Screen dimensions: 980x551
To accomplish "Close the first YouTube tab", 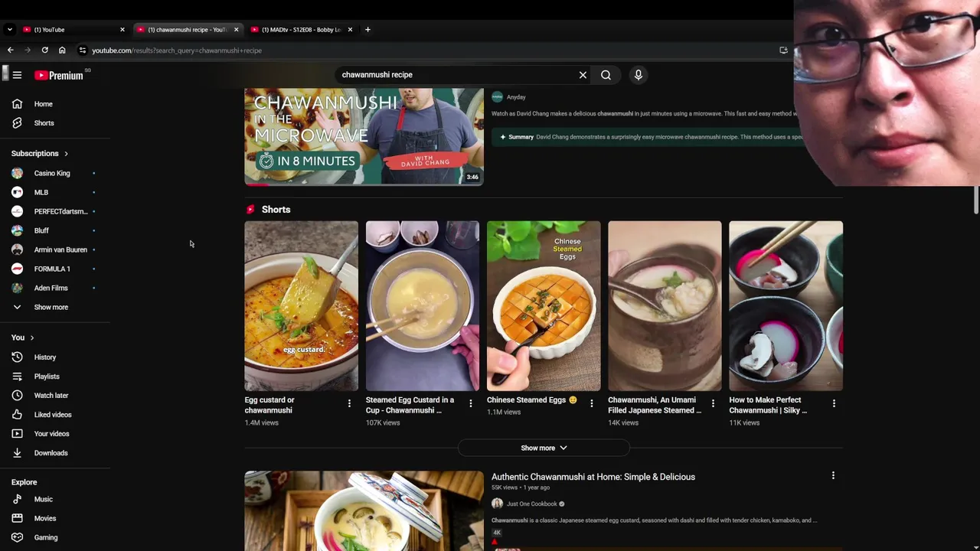I will pyautogui.click(x=122, y=30).
